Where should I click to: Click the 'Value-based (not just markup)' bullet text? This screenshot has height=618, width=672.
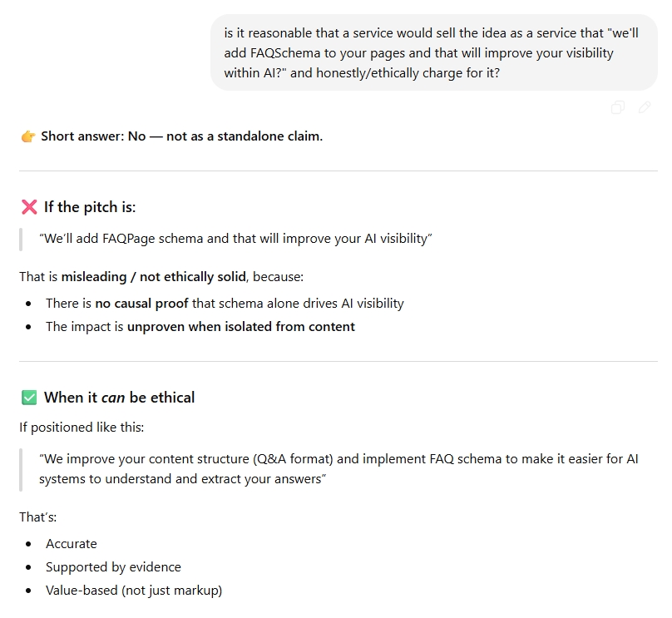click(134, 591)
